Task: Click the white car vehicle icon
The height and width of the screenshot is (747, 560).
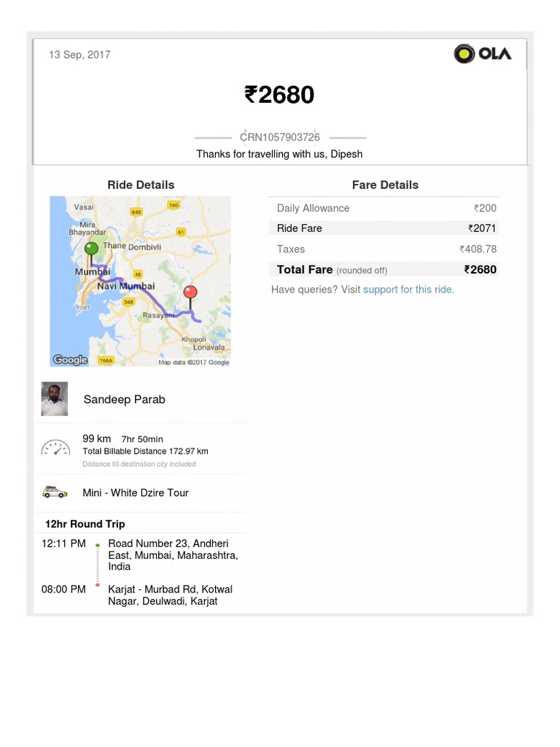Action: [x=55, y=492]
